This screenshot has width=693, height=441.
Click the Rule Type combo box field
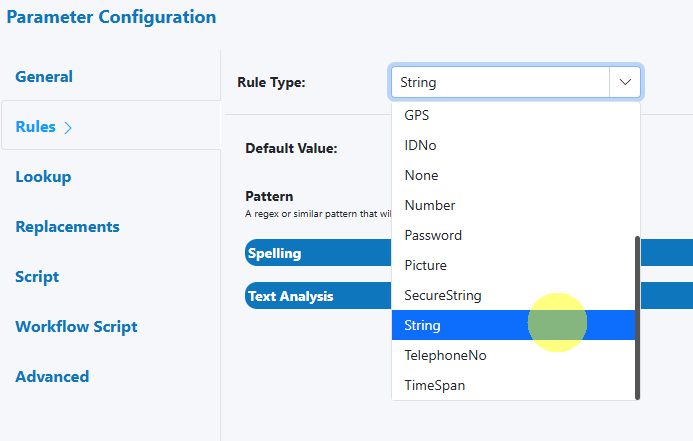[500, 82]
